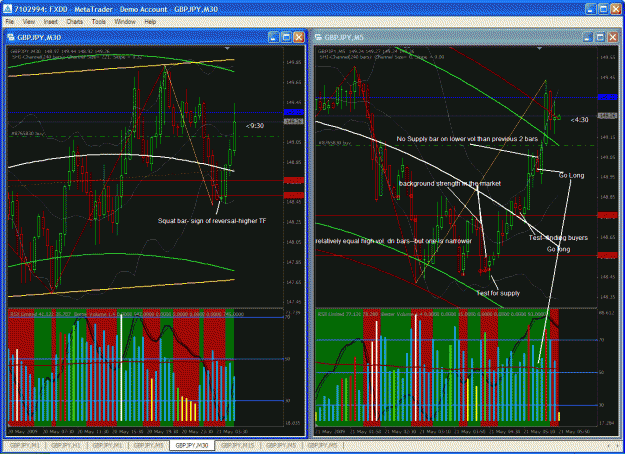625x454 pixels.
Task: Click the chart shift triangle in M5 chart
Action: tap(539, 49)
